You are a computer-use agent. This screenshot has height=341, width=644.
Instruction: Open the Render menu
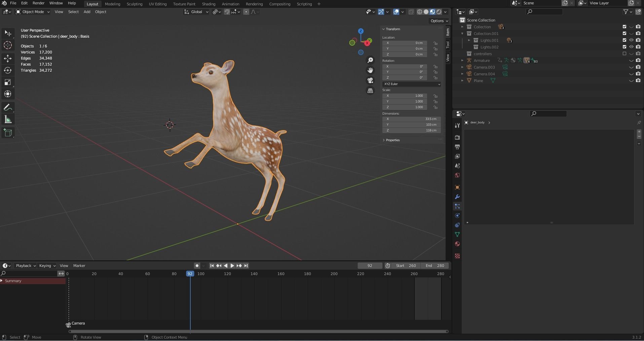38,3
